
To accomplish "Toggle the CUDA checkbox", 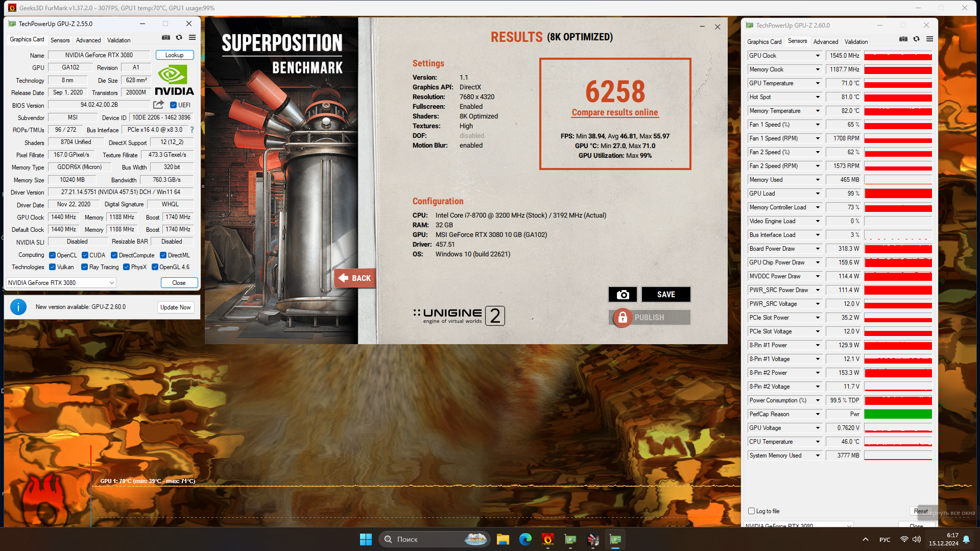I will point(85,255).
